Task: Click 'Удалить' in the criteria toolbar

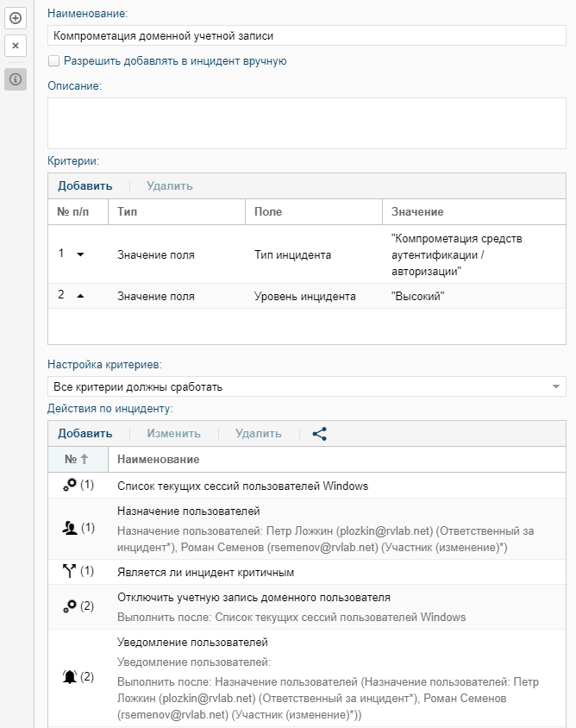Action: (x=169, y=185)
